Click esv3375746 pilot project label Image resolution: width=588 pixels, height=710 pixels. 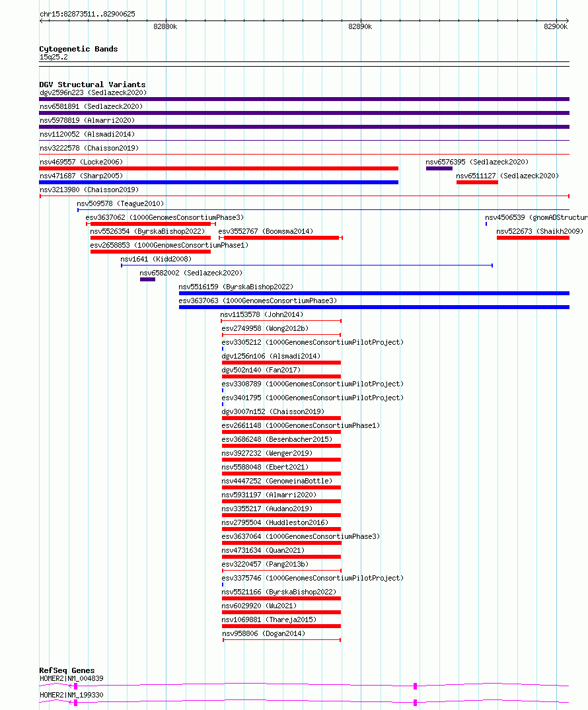[x=312, y=579]
